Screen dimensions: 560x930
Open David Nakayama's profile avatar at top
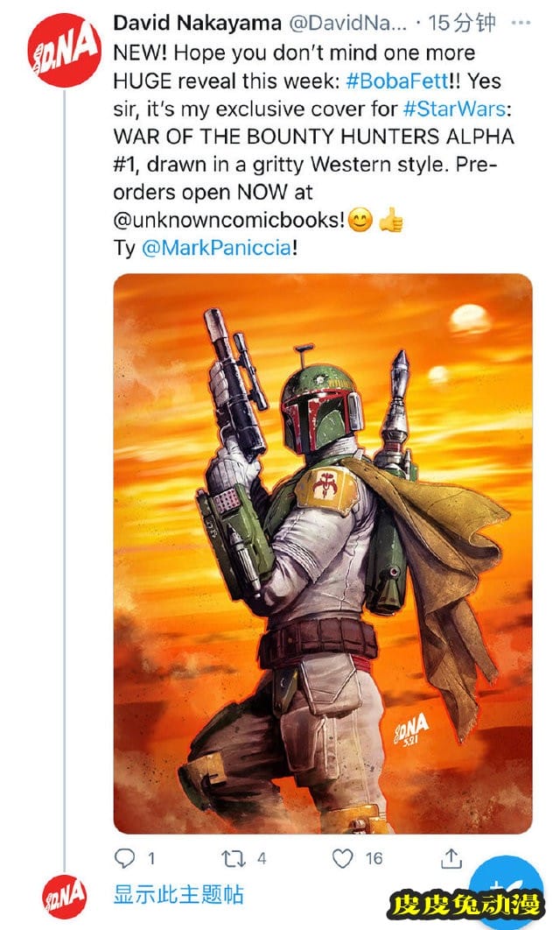pos(64,51)
